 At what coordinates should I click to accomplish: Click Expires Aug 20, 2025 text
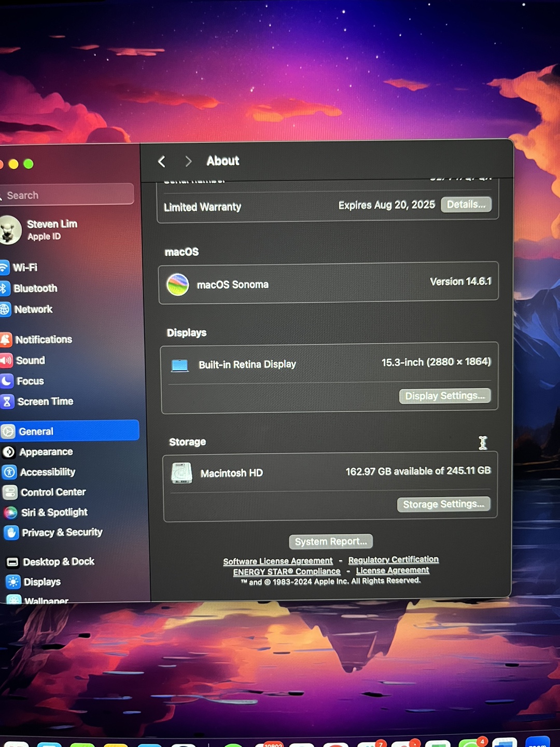point(387,205)
